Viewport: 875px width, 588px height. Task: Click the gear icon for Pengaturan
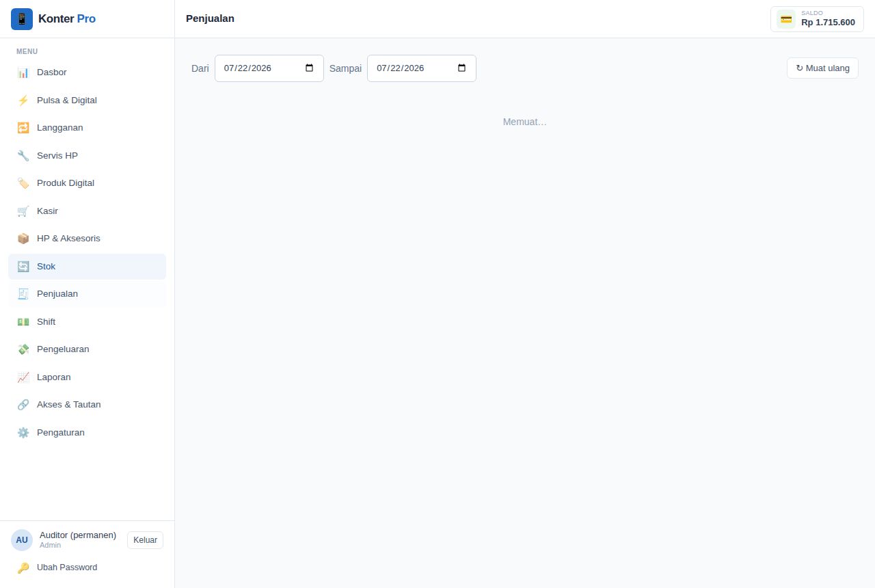click(x=23, y=433)
